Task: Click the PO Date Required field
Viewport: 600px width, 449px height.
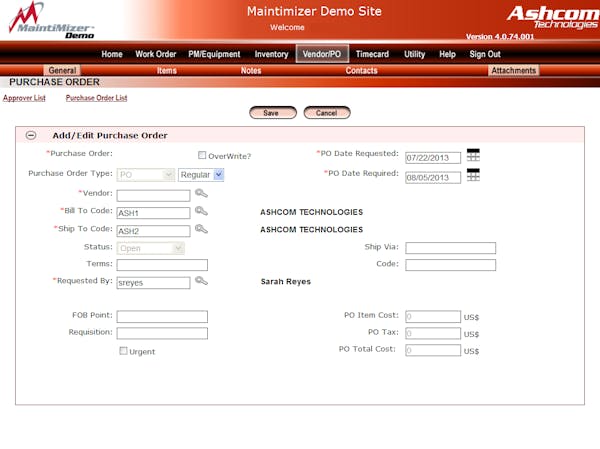Action: 433,178
